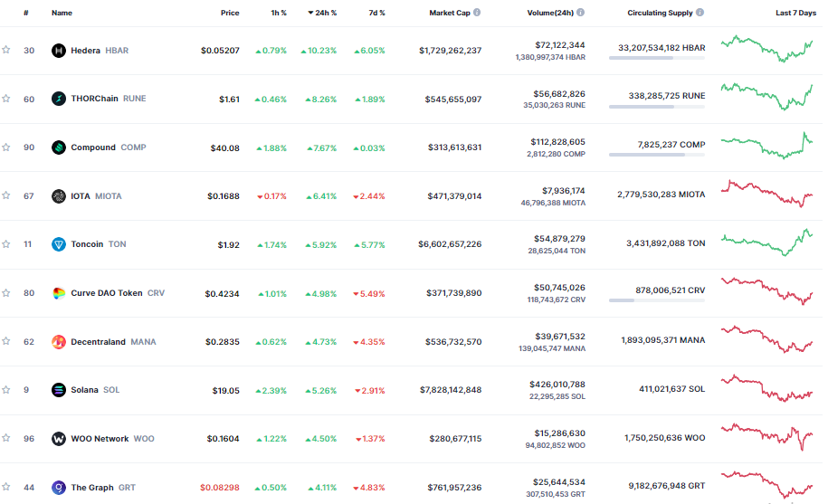Click Curve DAO circulating supply progress bar

click(656, 300)
